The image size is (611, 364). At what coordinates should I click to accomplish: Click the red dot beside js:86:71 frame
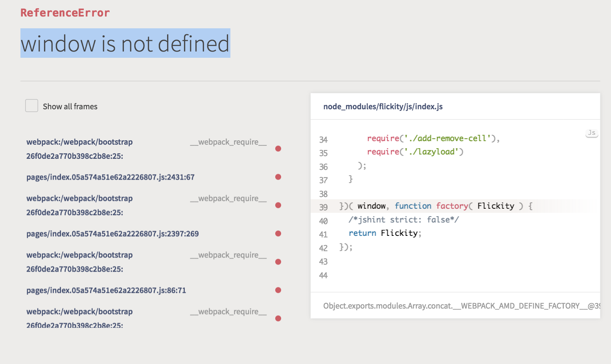point(278,290)
